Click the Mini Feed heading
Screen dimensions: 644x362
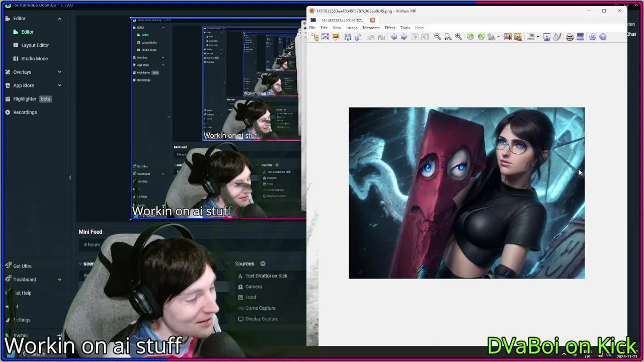[x=91, y=232]
